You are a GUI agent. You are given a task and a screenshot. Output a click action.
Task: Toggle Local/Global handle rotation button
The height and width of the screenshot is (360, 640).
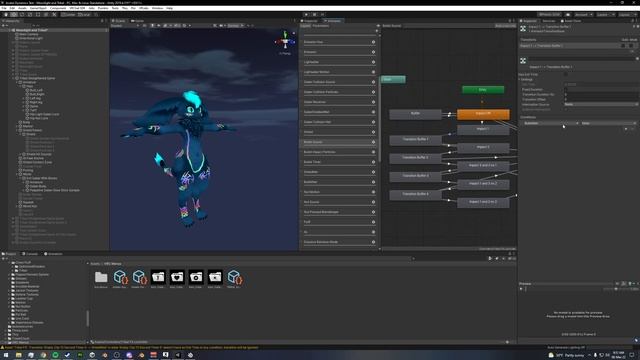click(84, 14)
